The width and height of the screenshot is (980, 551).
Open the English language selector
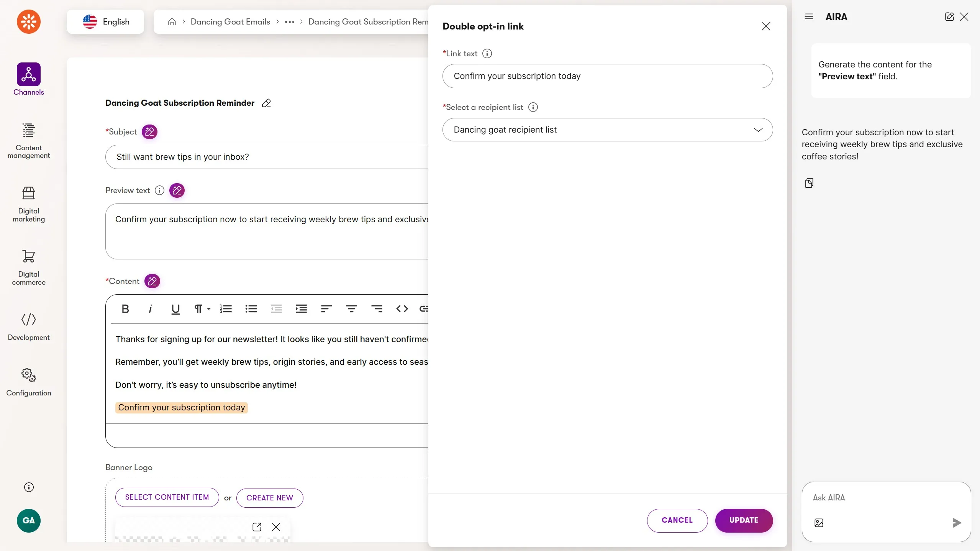click(106, 22)
